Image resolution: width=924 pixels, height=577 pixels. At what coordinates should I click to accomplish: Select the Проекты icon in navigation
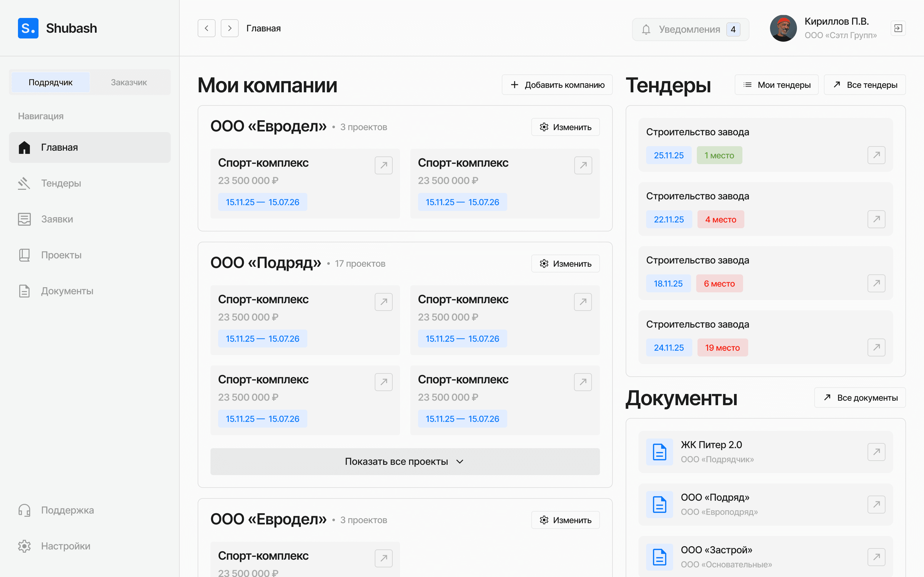(x=24, y=255)
